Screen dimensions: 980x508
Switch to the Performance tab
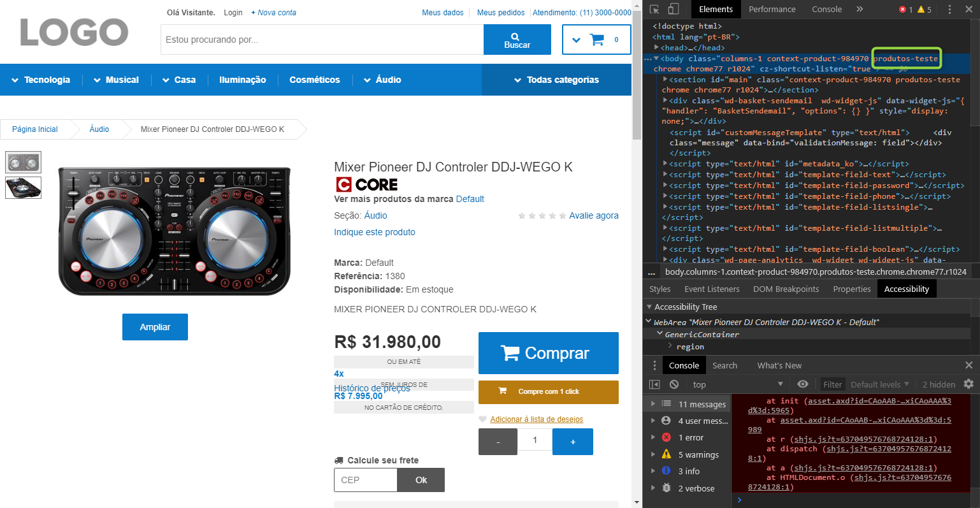click(772, 9)
